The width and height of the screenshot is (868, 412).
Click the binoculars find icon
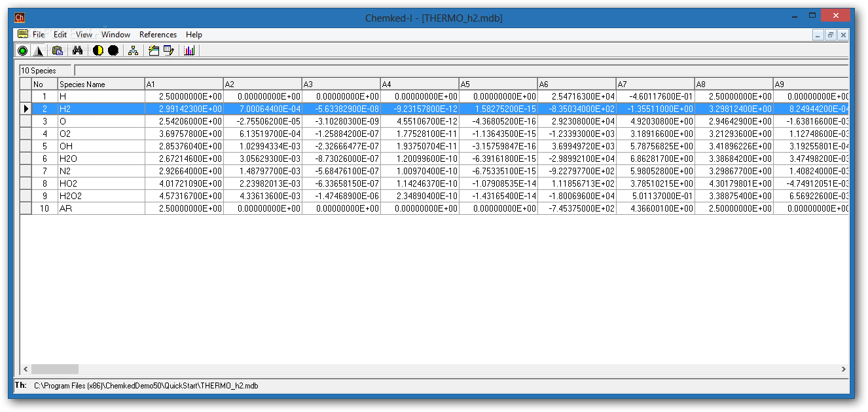coord(77,50)
